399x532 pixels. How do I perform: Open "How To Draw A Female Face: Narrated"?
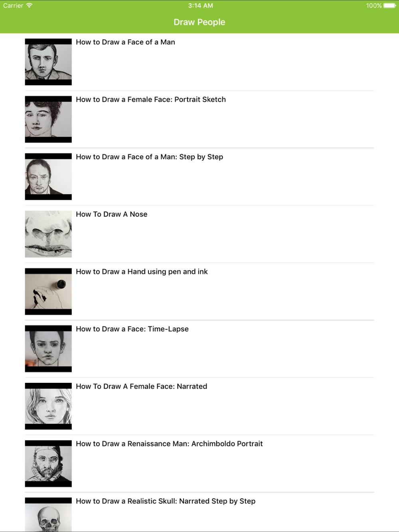click(x=142, y=386)
